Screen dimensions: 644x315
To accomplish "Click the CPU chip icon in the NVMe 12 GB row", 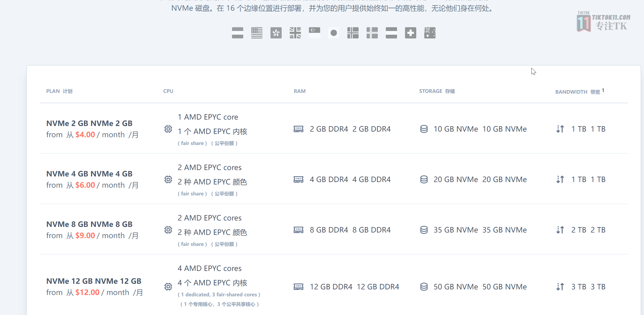I will click(x=168, y=287).
